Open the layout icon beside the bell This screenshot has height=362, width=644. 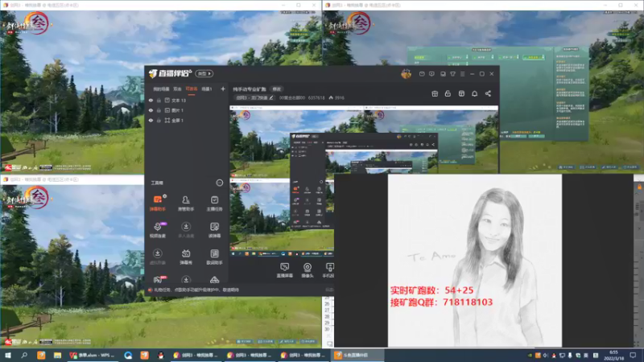461,93
